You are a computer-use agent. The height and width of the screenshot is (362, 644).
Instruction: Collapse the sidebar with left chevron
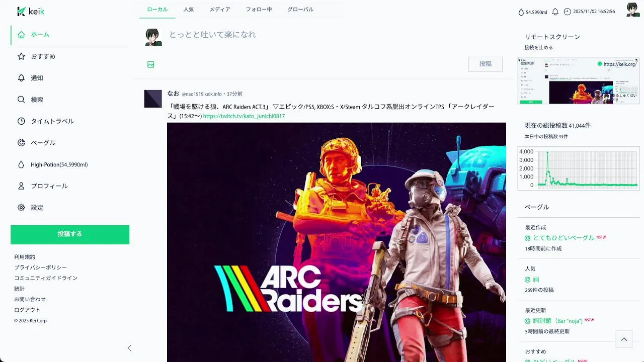tap(129, 348)
